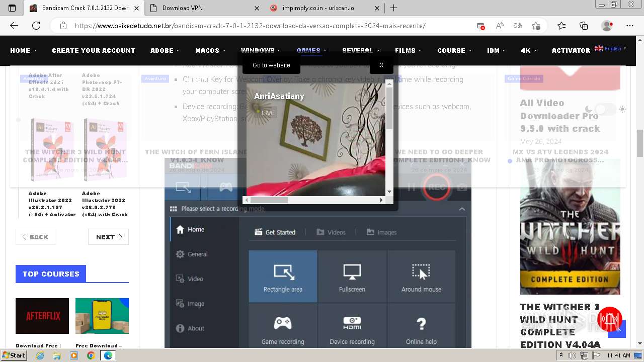The width and height of the screenshot is (644, 362).
Task: View site information via the lock icon
Action: pyautogui.click(x=63, y=26)
